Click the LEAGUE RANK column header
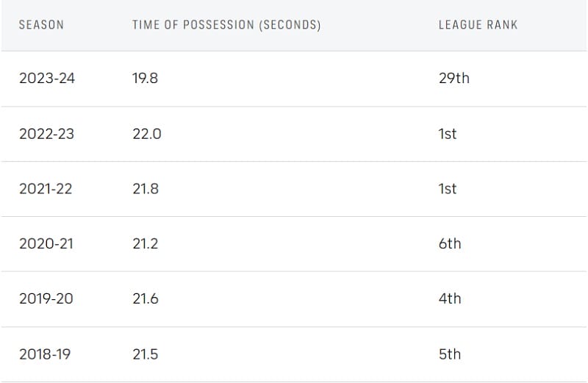 (478, 24)
